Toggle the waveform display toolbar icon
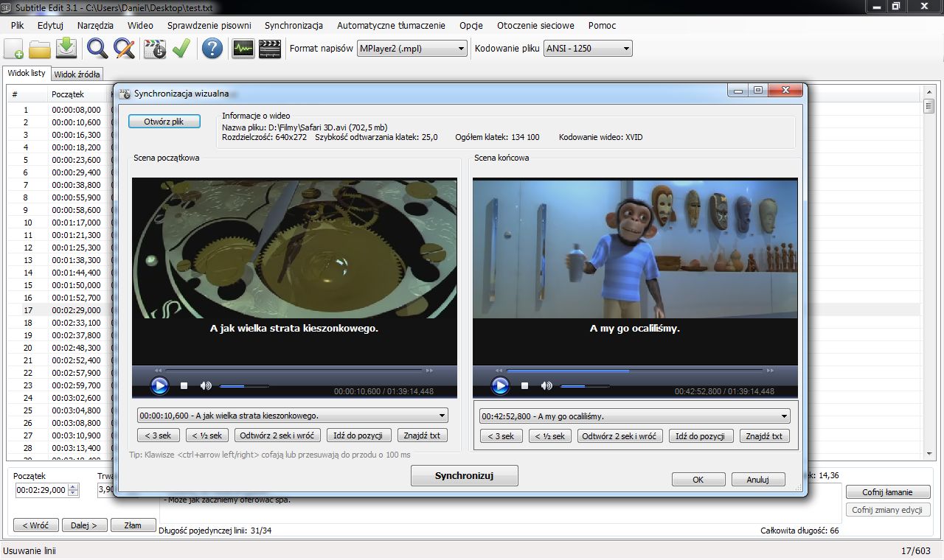The image size is (944, 560). pos(243,49)
